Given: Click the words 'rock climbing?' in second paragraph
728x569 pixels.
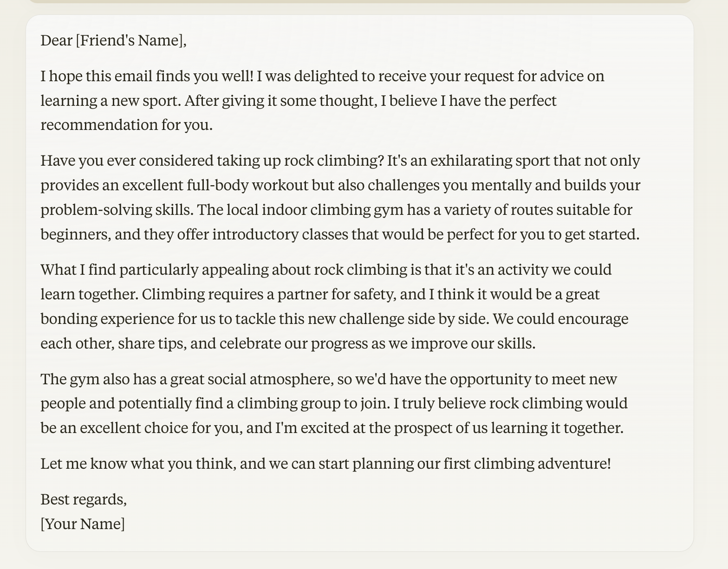Looking at the screenshot, I should [x=334, y=161].
